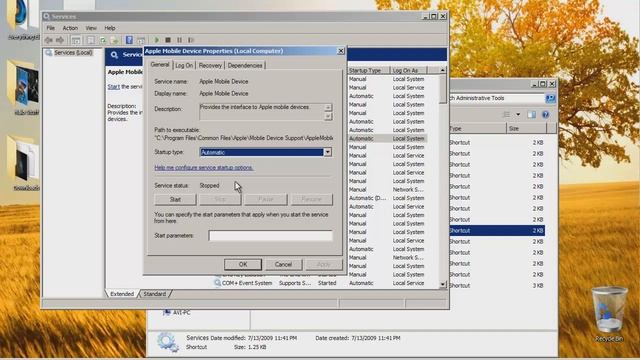Open the File menu
The height and width of the screenshot is (360, 640).
[51, 28]
